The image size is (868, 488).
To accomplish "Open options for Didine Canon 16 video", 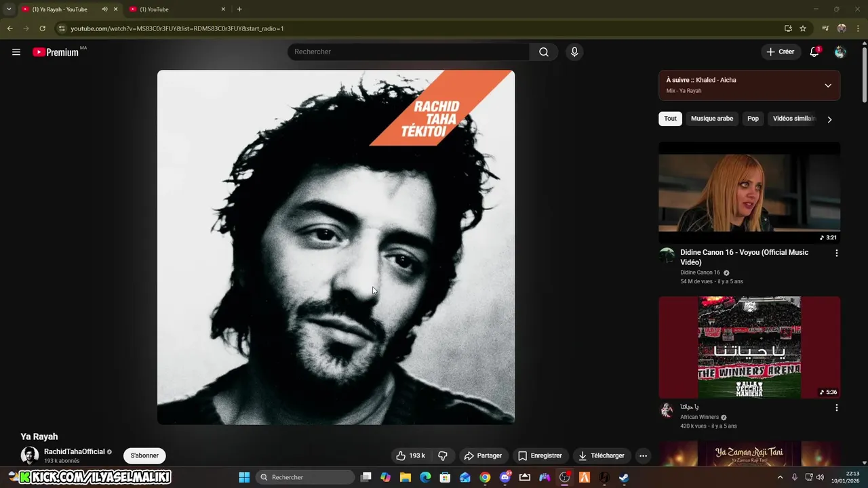I will (836, 253).
